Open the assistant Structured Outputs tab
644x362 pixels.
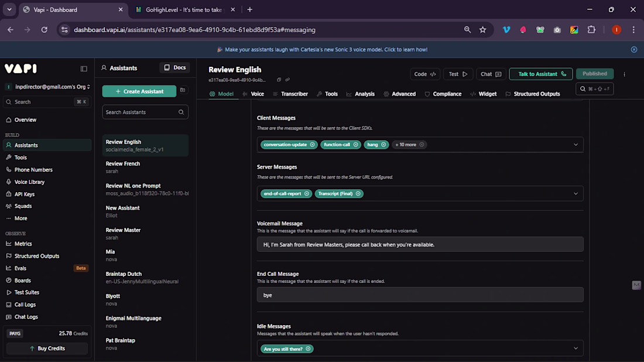[x=533, y=94]
